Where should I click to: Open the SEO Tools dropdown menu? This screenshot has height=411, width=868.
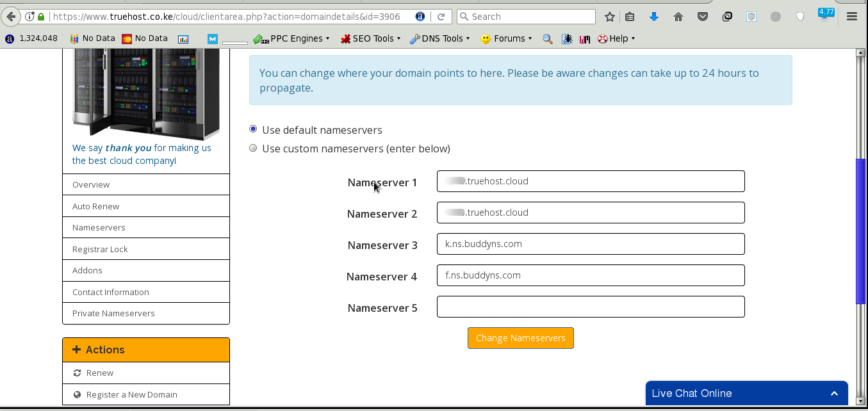coord(370,38)
